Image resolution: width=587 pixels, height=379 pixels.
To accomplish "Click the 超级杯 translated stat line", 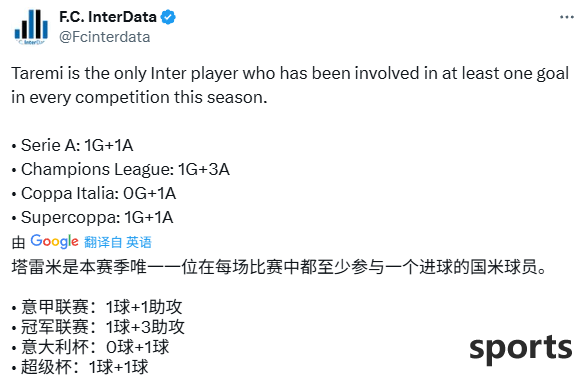I will click(x=80, y=367).
